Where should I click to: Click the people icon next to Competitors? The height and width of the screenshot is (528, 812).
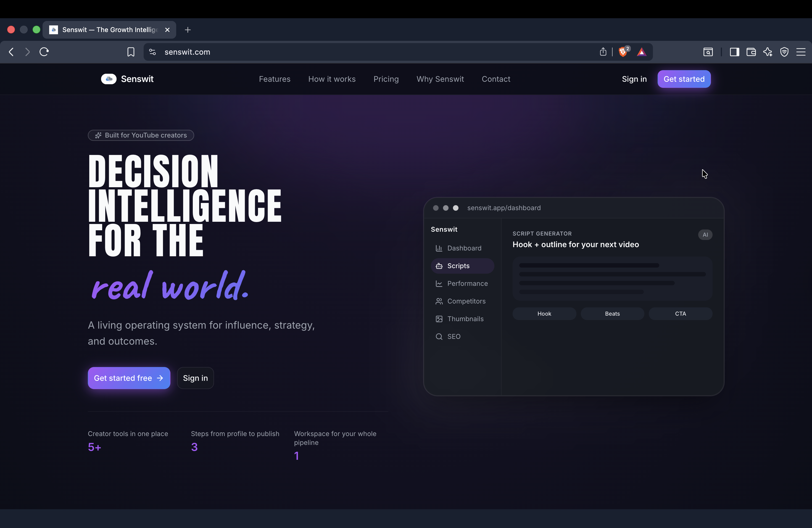439,301
